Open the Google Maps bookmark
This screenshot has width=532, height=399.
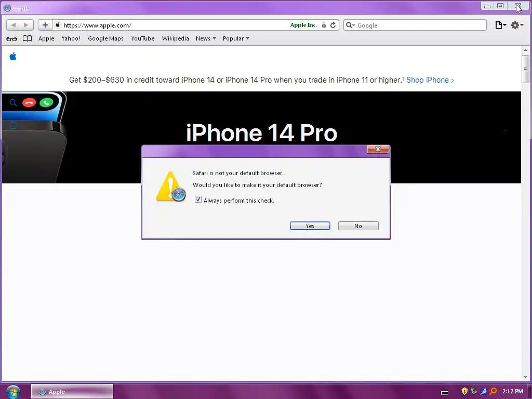105,38
